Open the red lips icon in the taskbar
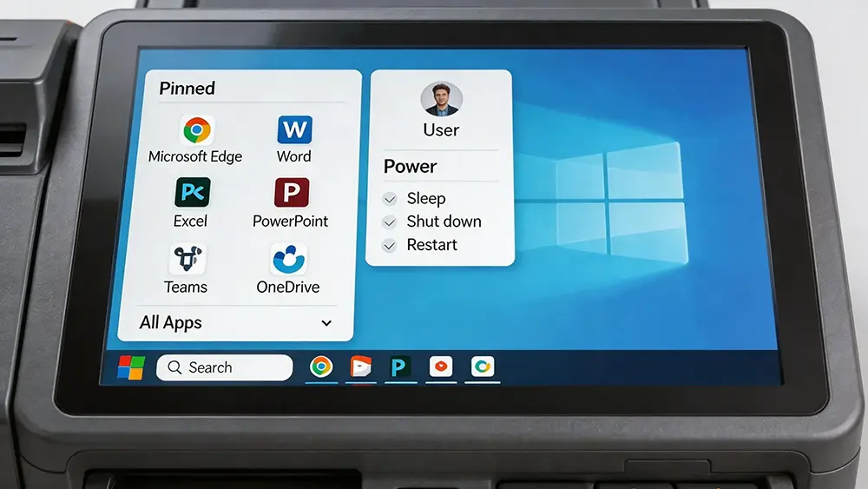 tap(441, 367)
